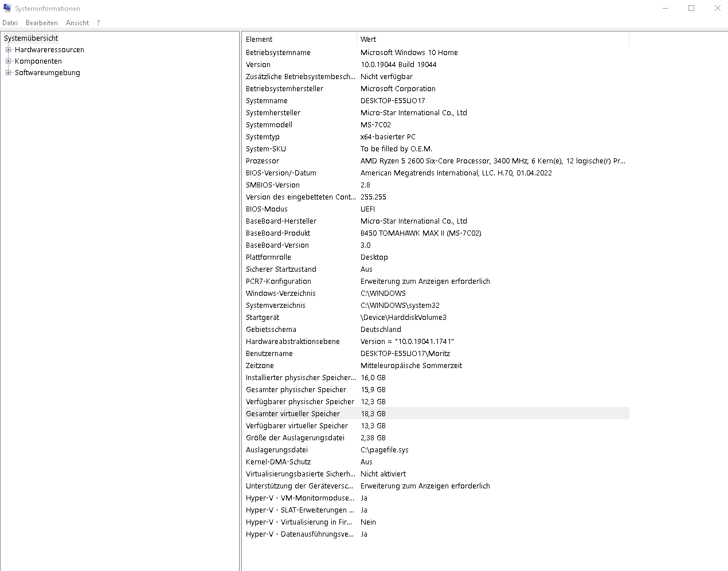This screenshot has height=571, width=728.
Task: Click the value C:\WINDOWS\system32
Action: pyautogui.click(x=400, y=306)
